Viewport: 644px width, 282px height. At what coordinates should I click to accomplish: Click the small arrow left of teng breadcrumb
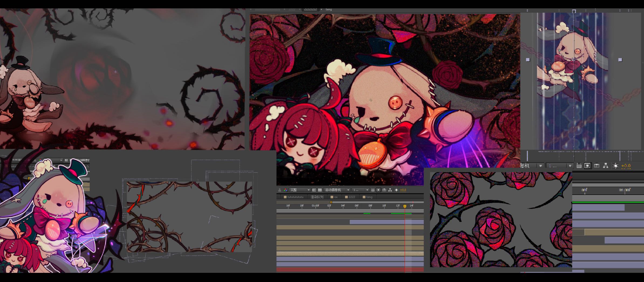(x=321, y=9)
